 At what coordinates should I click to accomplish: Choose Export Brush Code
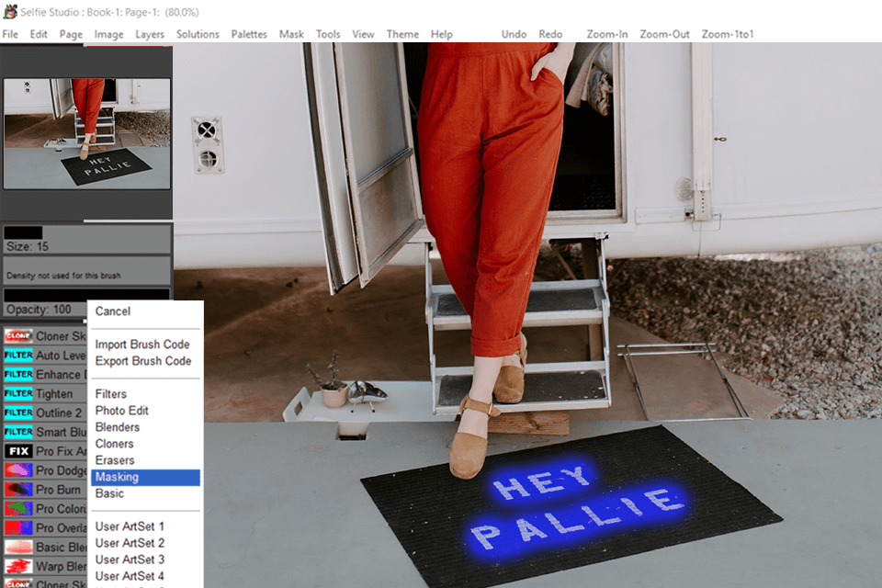[x=143, y=361]
